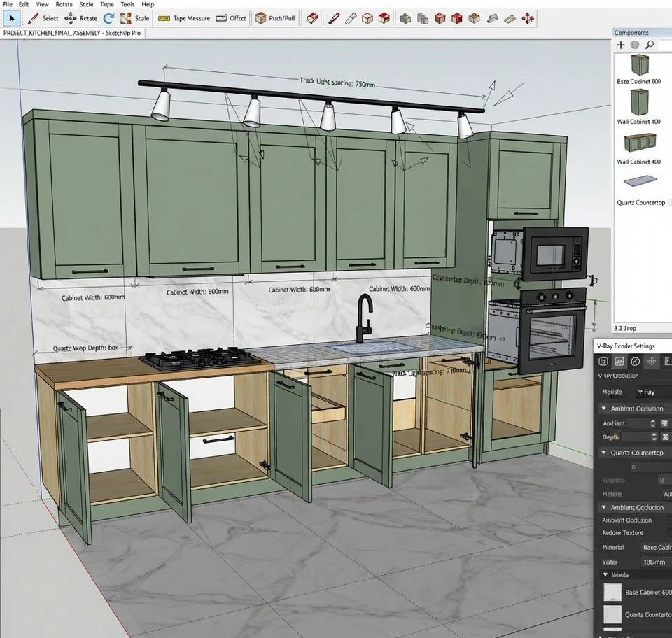Choose the black four-arrow Move tool icon
This screenshot has width=672, height=638.
(70, 18)
